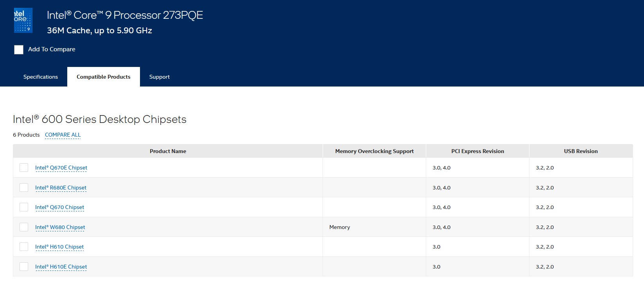The image size is (644, 294).
Task: Select the Compatible Products tab
Action: pos(104,77)
